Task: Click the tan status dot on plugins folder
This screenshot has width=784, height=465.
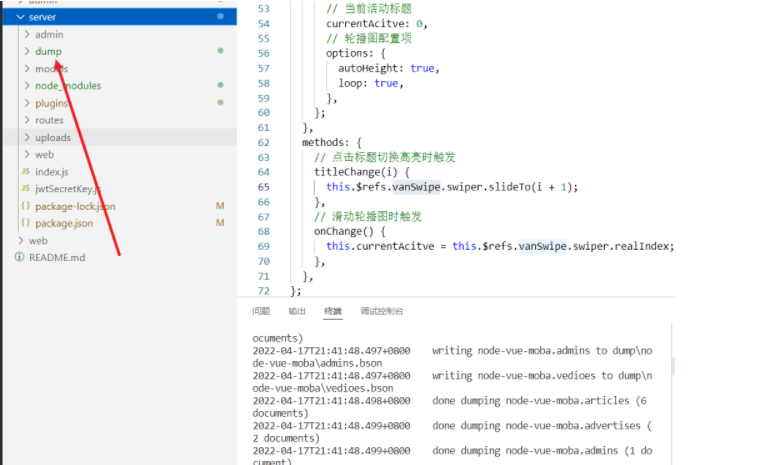Action: tap(219, 102)
